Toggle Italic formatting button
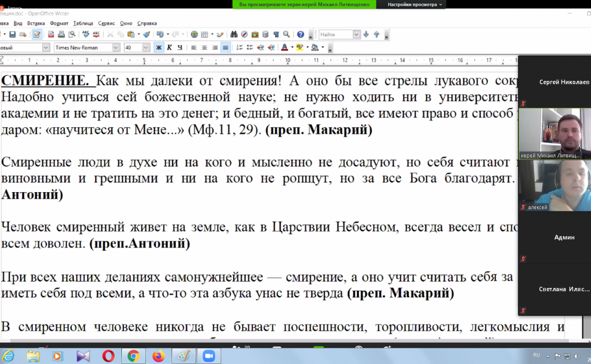Viewport: 591px width, 364px height. tap(169, 48)
